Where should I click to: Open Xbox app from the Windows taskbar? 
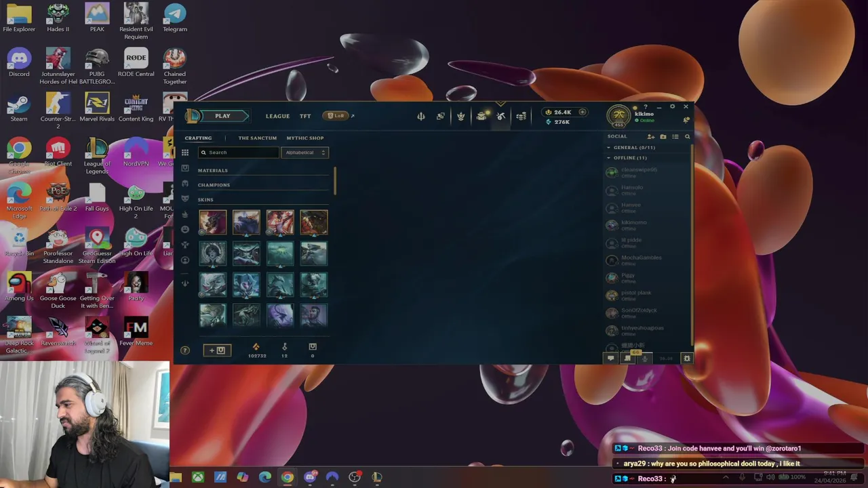[x=198, y=477]
